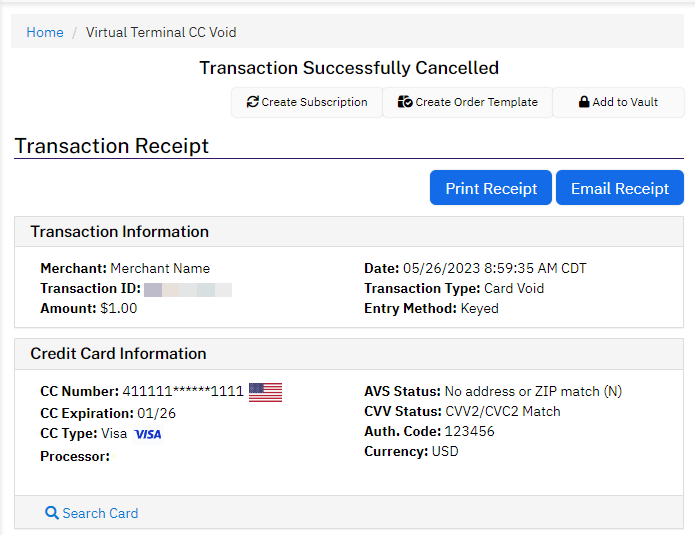
Task: Open the Search Card link
Action: pyautogui.click(x=100, y=513)
